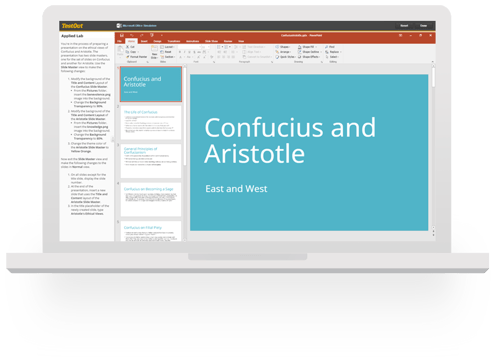The height and width of the screenshot is (362, 496).
Task: Click the slide thumbnail pane scrollbar
Action: point(185,117)
